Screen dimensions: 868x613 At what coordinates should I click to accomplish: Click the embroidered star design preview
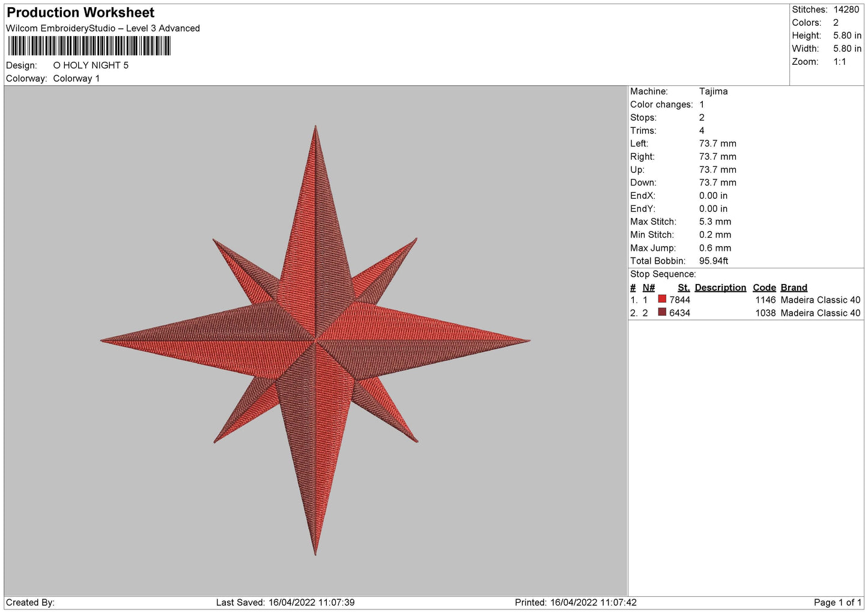[x=315, y=340]
